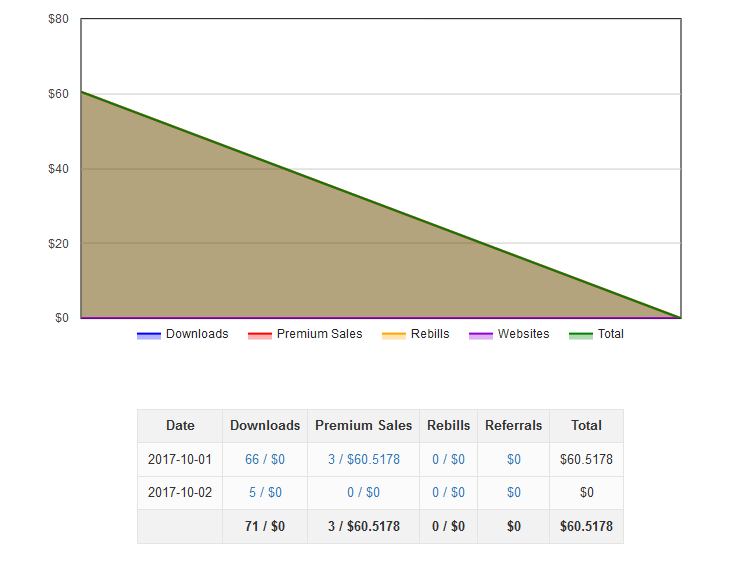
Task: Click the blue Downloads legend swatch
Action: (x=149, y=335)
